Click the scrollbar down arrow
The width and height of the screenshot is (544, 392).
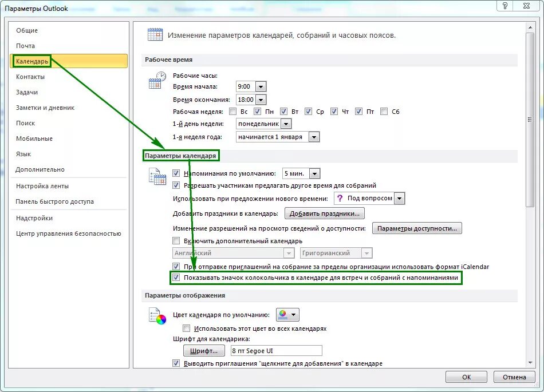point(530,363)
